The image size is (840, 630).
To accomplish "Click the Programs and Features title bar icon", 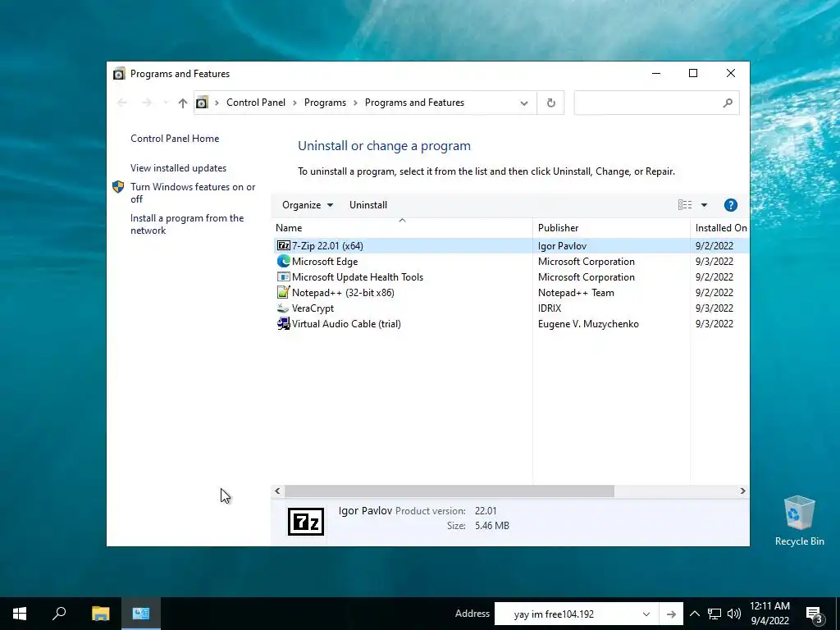I will coord(119,73).
